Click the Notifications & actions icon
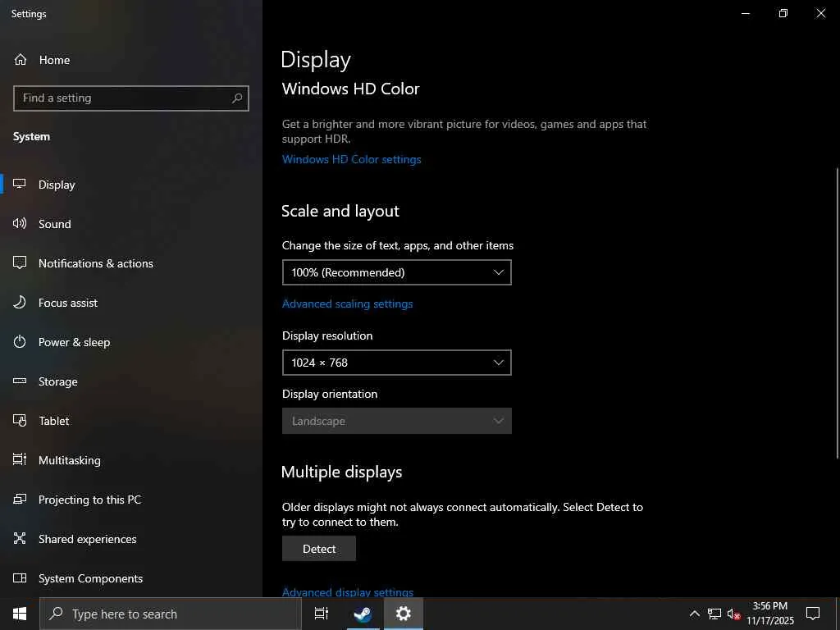 click(x=20, y=262)
